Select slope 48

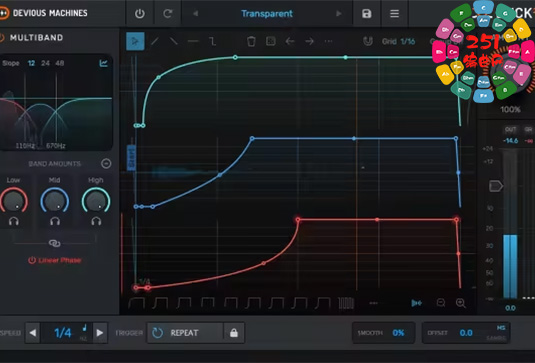point(60,63)
